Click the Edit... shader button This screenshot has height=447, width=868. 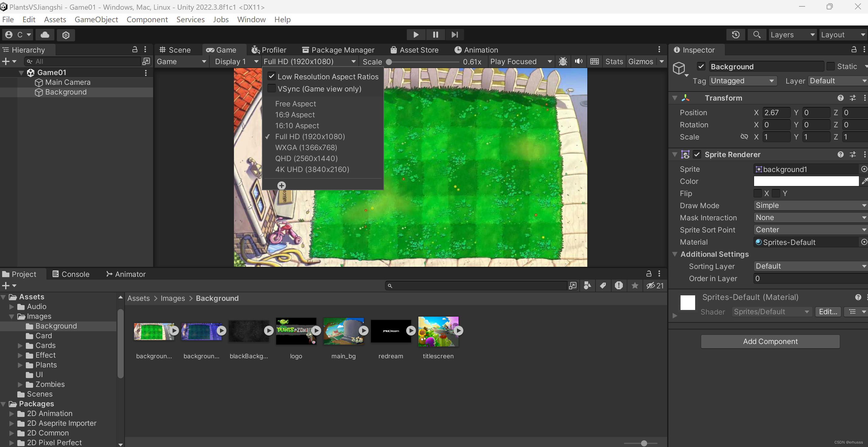pos(828,312)
